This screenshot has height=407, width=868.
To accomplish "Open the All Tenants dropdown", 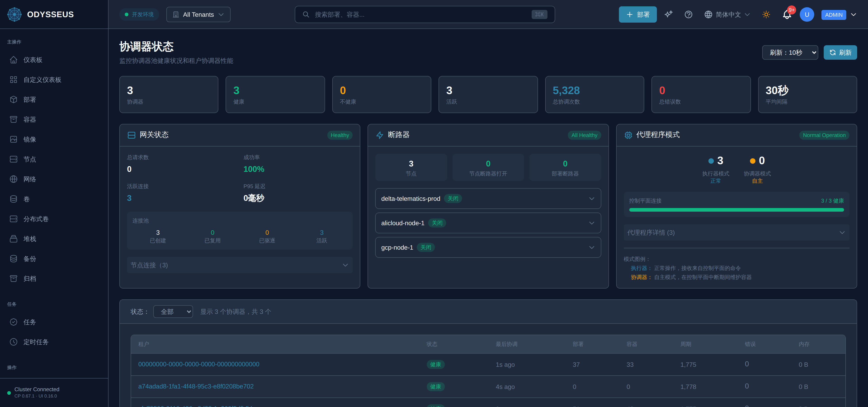I will tap(198, 14).
